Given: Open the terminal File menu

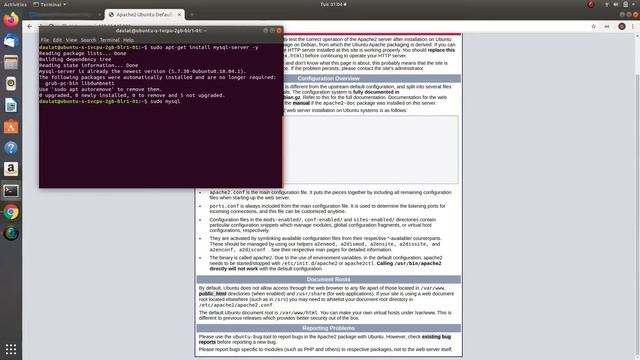Looking at the screenshot, I should coord(45,40).
